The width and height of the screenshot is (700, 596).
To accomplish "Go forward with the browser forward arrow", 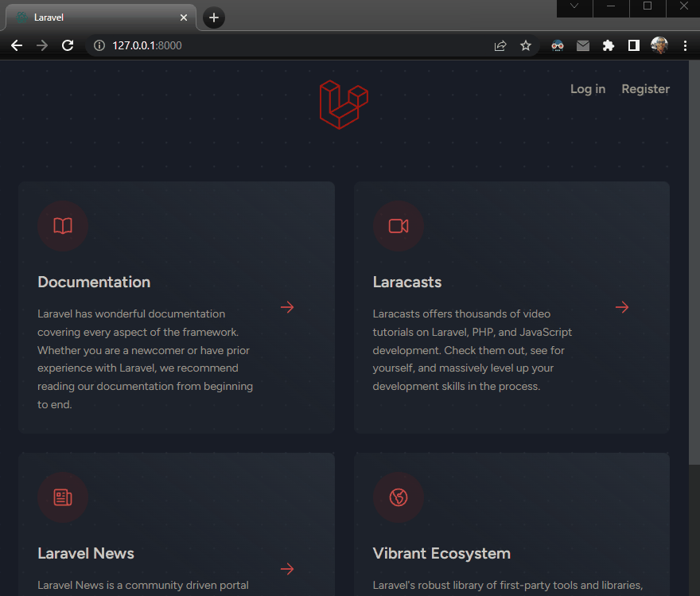I will tap(42, 45).
